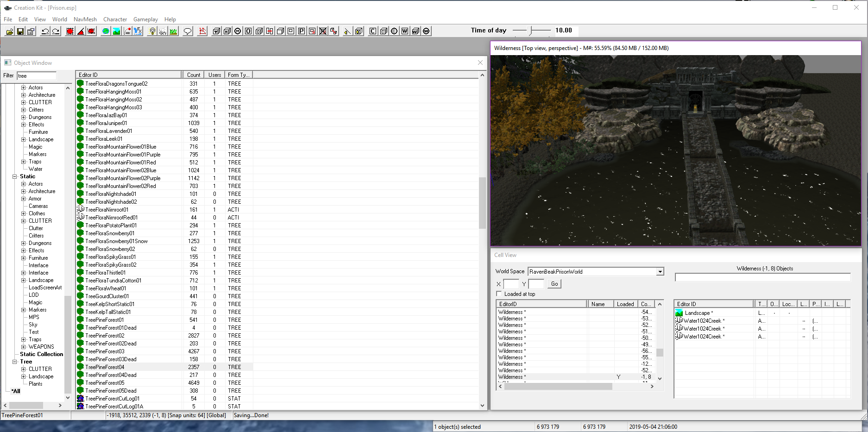
Task: Toggle Use Local Transforms icon
Action: [x=91, y=31]
